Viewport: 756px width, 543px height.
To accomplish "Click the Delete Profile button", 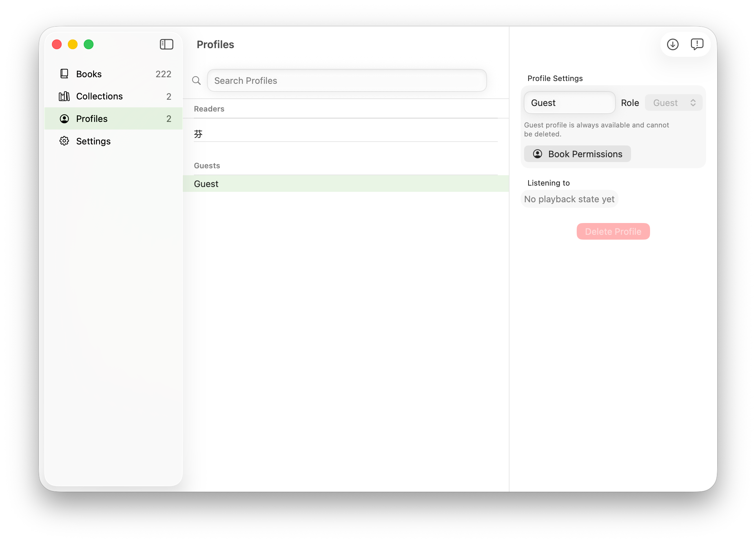I will [x=613, y=231].
